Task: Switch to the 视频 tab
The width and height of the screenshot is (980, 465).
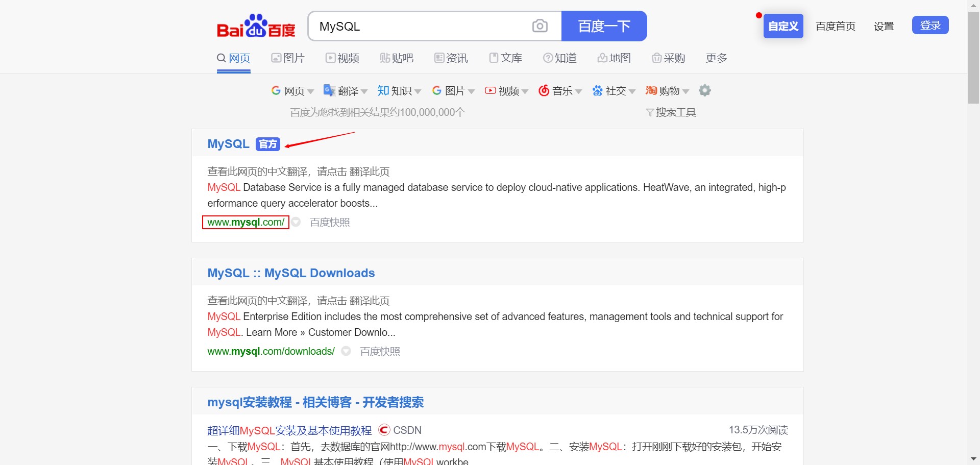Action: (x=342, y=58)
